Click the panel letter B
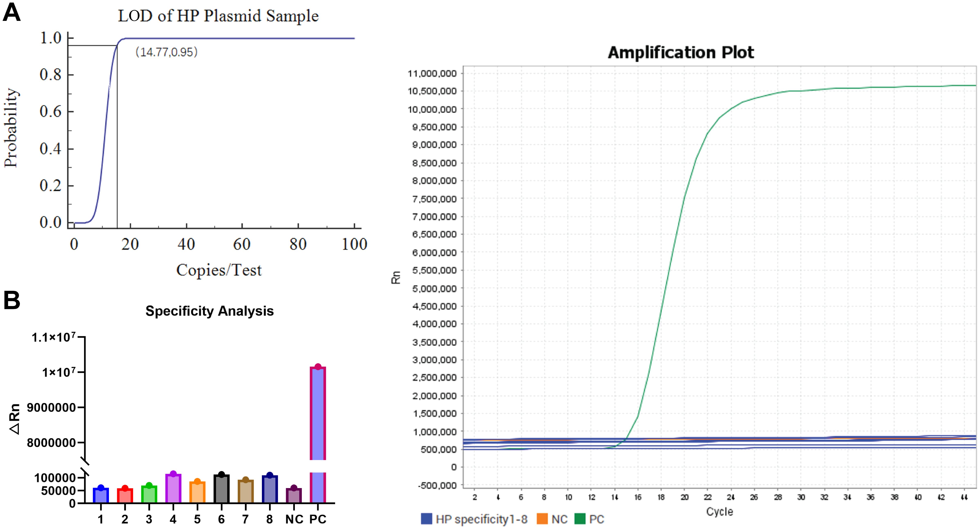Image resolution: width=980 pixels, height=529 pixels. click(11, 300)
